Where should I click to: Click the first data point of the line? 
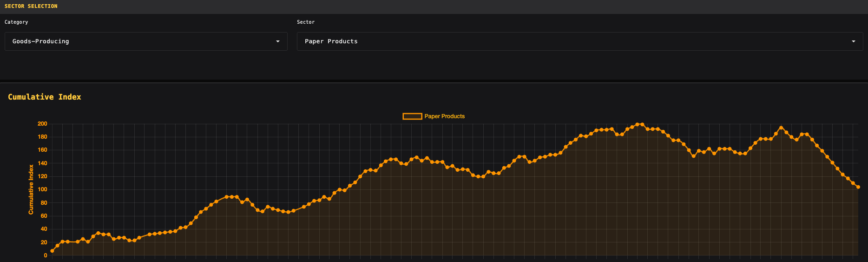(x=52, y=251)
